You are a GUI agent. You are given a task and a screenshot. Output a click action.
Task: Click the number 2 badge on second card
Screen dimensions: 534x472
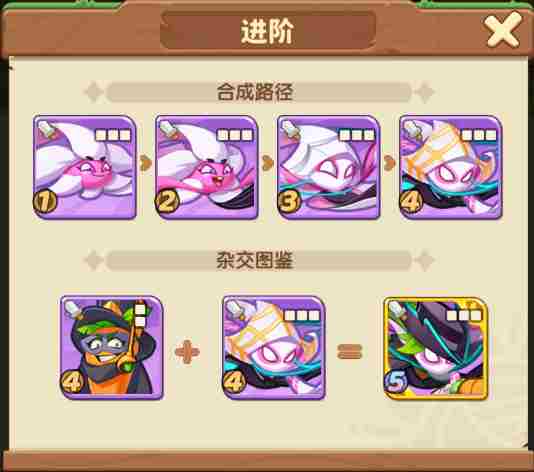coord(167,202)
